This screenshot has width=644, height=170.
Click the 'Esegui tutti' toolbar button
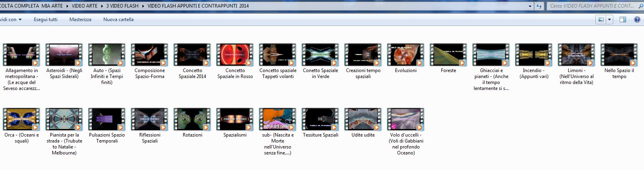pyautogui.click(x=45, y=20)
